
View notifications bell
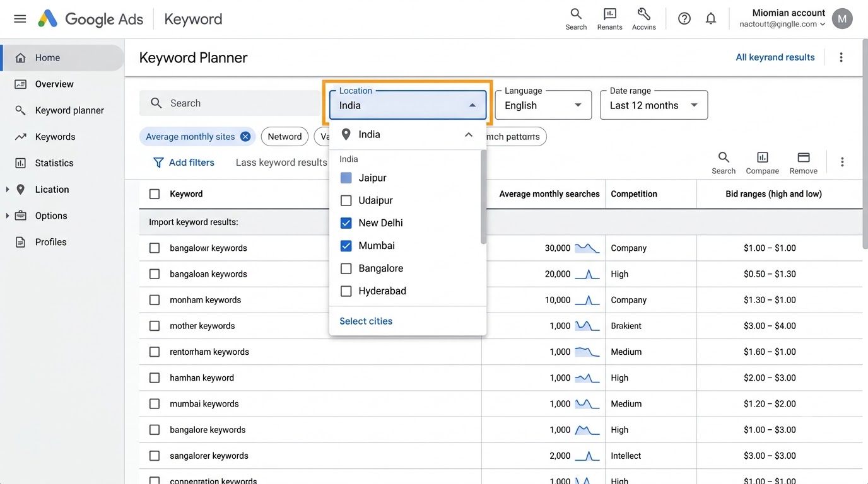point(711,19)
